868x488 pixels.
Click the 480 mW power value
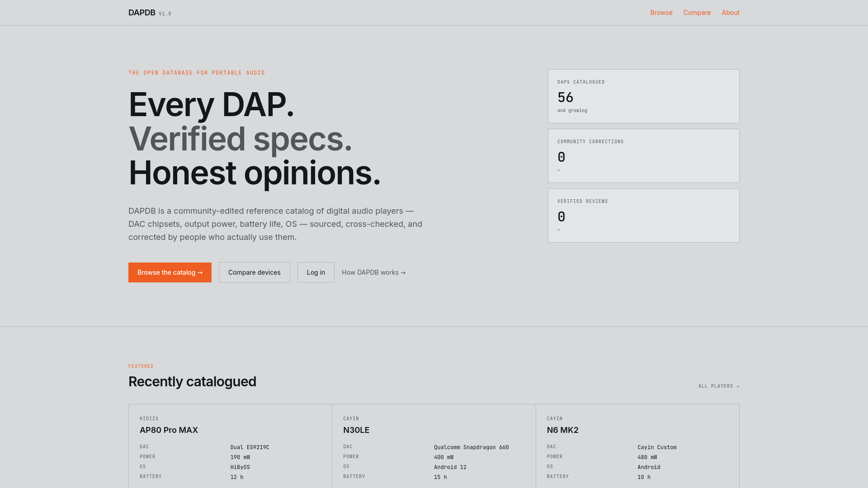(647, 457)
